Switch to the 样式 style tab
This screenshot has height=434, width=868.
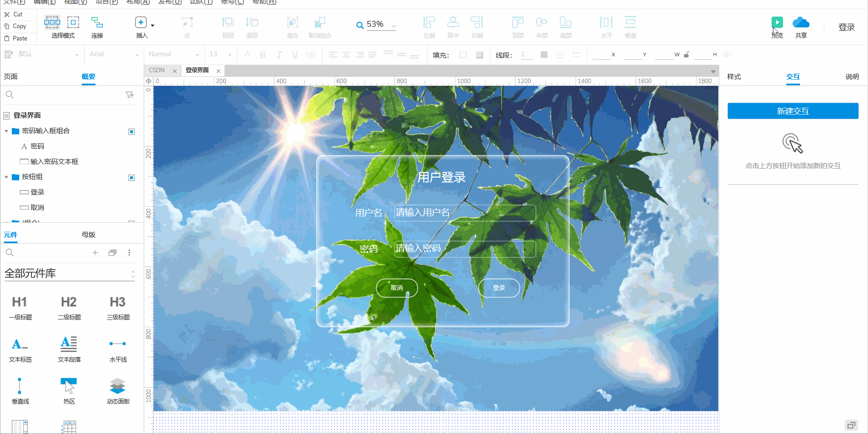(734, 76)
